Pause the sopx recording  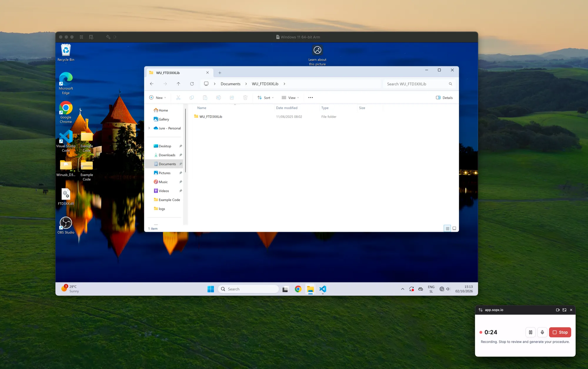click(x=531, y=332)
